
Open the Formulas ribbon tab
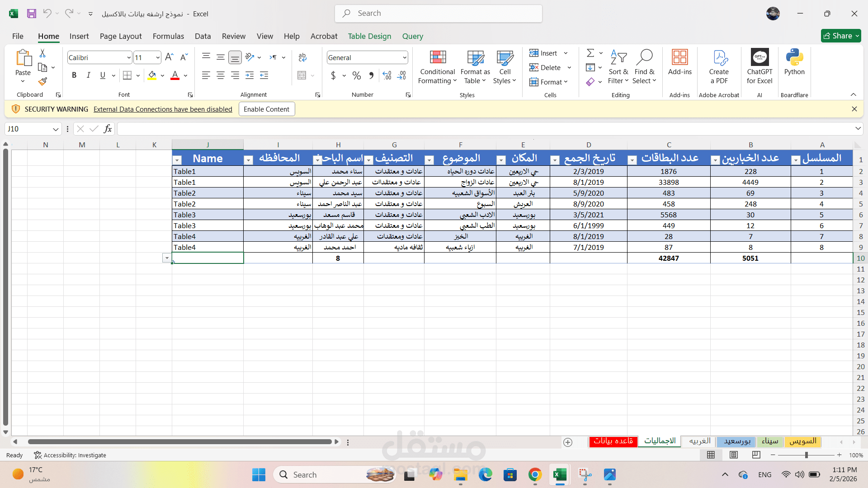[168, 36]
